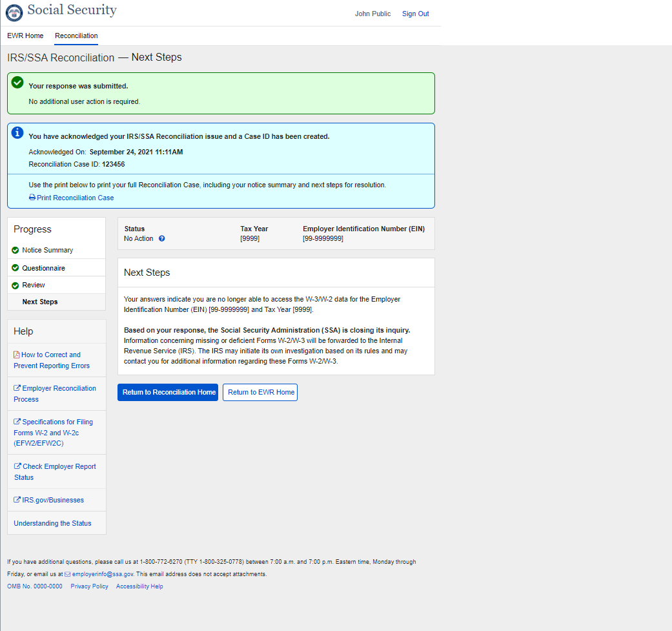This screenshot has width=672, height=631.
Task: Go to Next Steps in Progress panel
Action: [40, 302]
